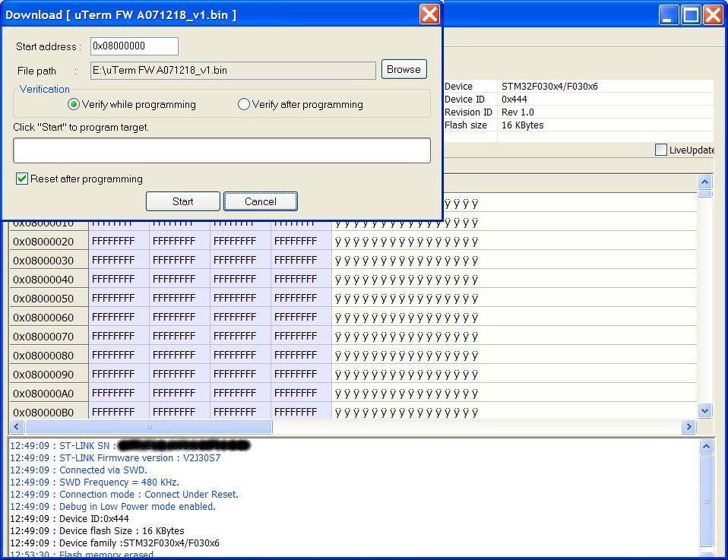
Task: Click the log panel vertical scrollbar thumb
Action: pos(706,501)
